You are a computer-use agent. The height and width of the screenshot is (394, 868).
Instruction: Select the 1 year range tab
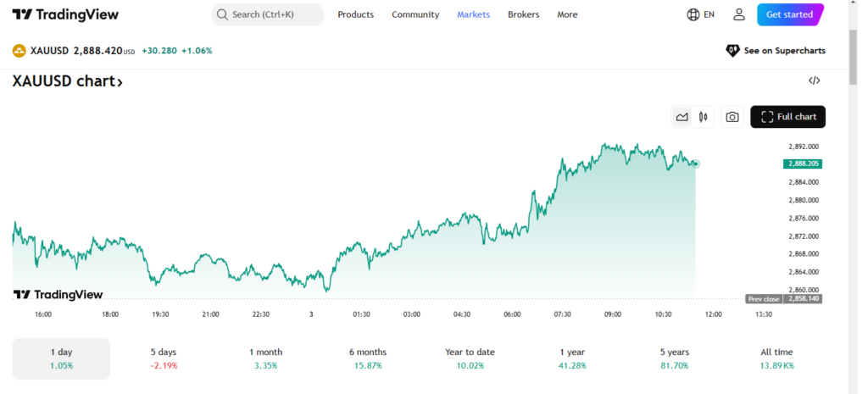coord(572,358)
